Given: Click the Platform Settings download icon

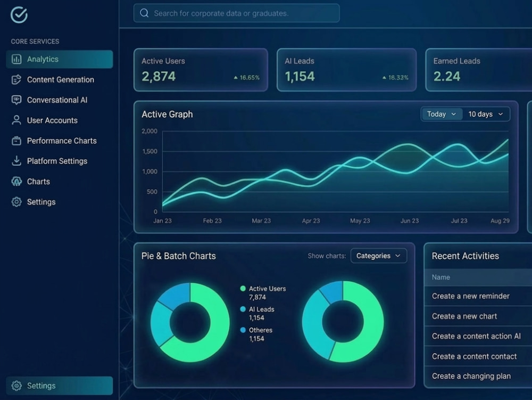Looking at the screenshot, I should coord(16,161).
